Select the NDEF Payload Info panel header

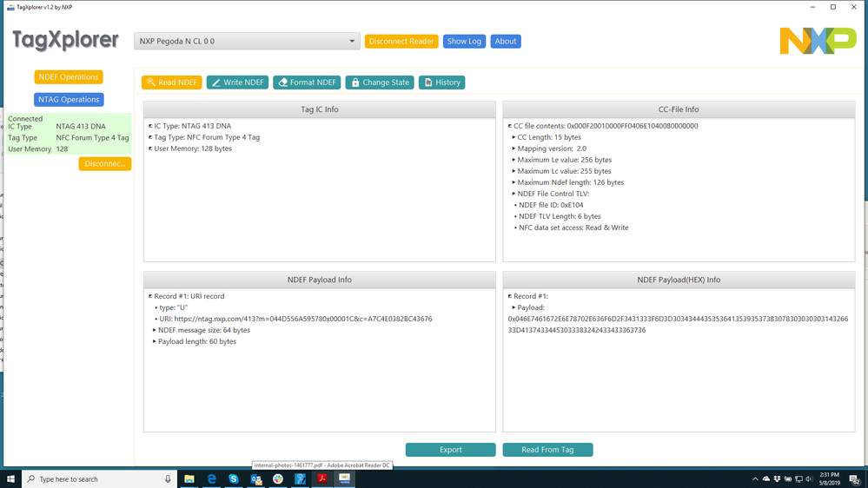click(320, 280)
